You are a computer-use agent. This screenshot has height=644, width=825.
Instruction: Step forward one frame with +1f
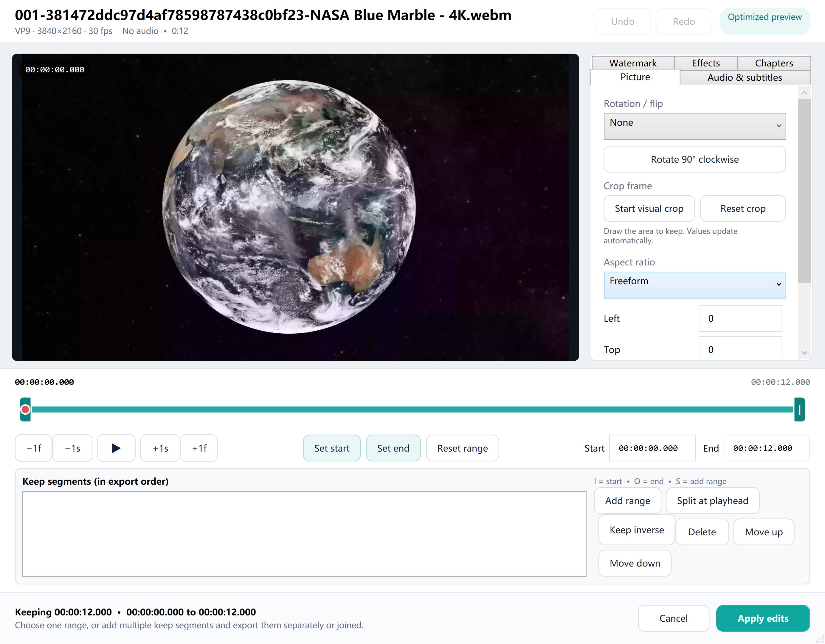[199, 448]
